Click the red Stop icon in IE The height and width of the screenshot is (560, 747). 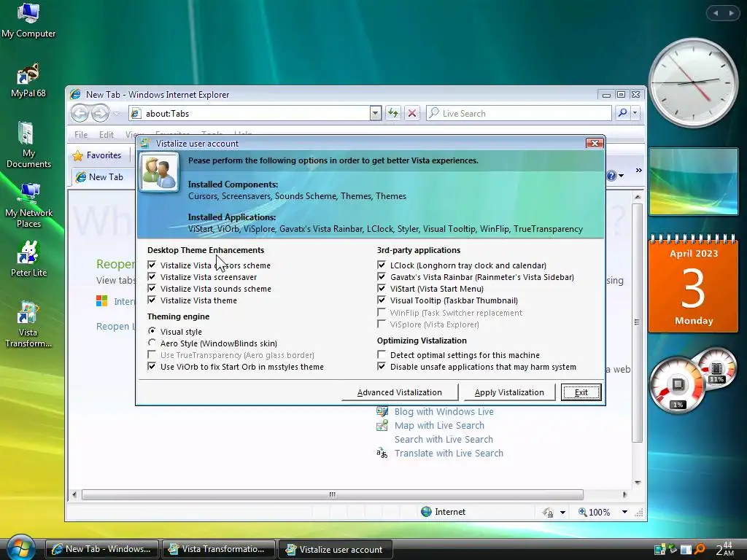[412, 113]
